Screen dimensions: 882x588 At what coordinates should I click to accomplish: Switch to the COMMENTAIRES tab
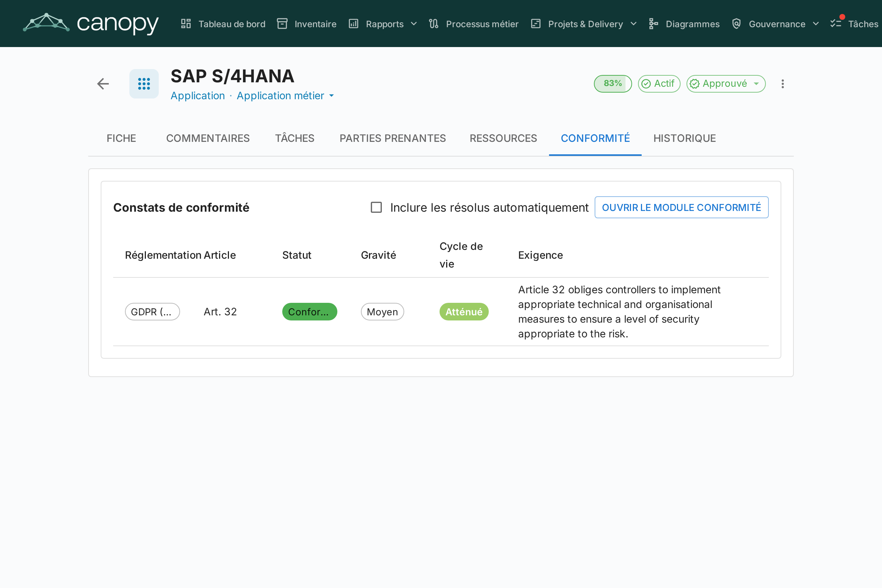click(208, 139)
